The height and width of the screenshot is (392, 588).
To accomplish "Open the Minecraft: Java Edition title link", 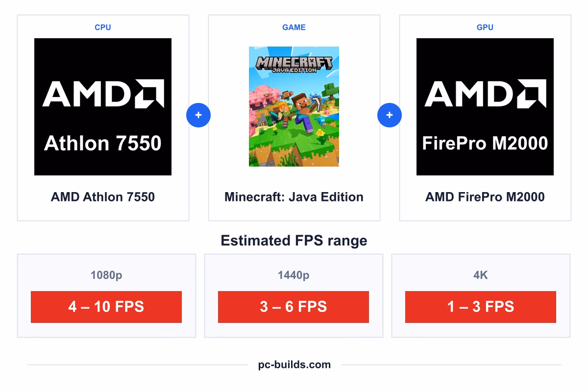I will pyautogui.click(x=294, y=197).
